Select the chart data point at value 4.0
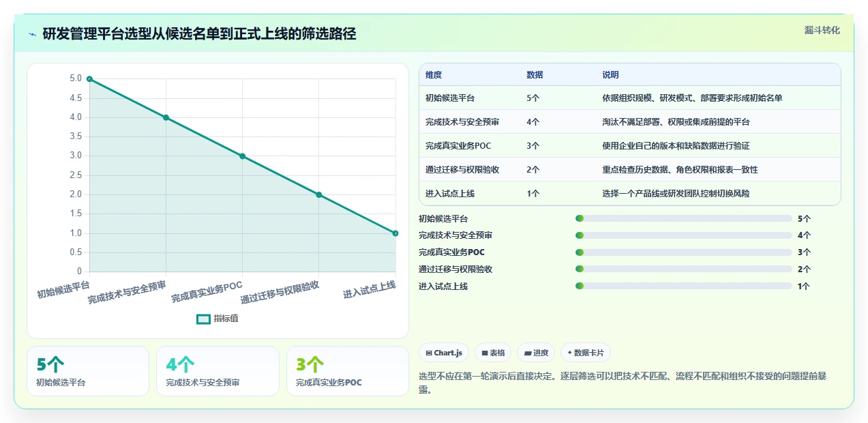868x423 pixels. pyautogui.click(x=166, y=117)
